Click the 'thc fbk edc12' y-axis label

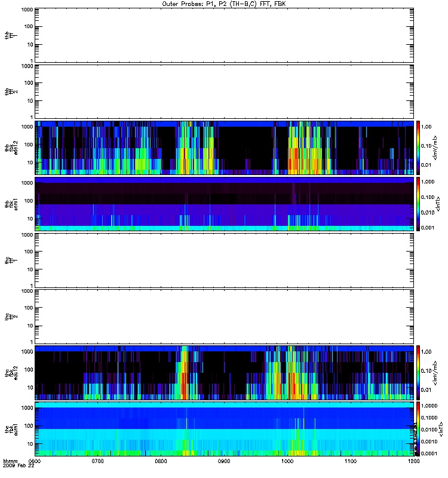point(11,373)
